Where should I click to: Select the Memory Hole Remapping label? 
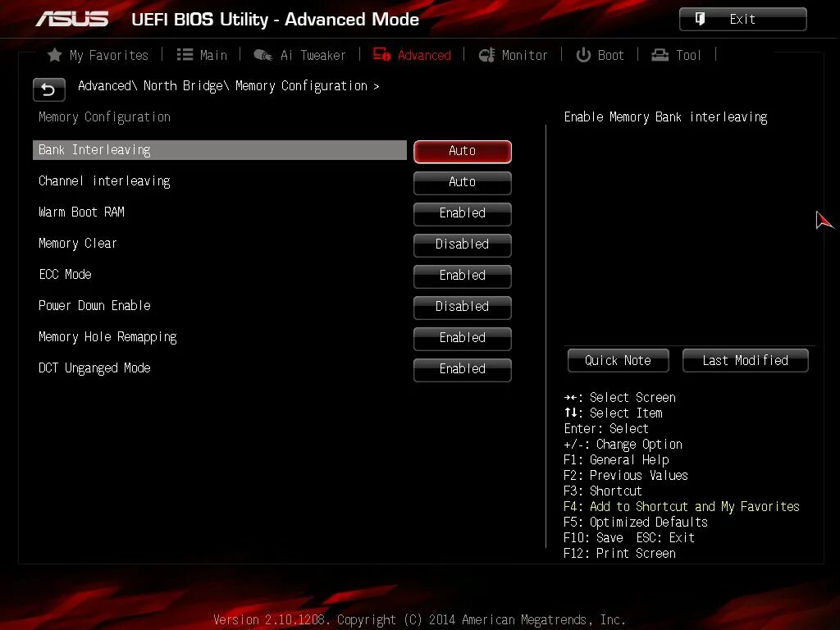pyautogui.click(x=107, y=337)
